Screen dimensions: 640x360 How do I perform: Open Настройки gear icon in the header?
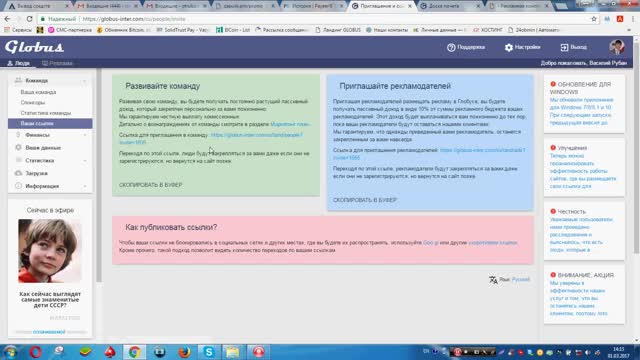pos(509,47)
